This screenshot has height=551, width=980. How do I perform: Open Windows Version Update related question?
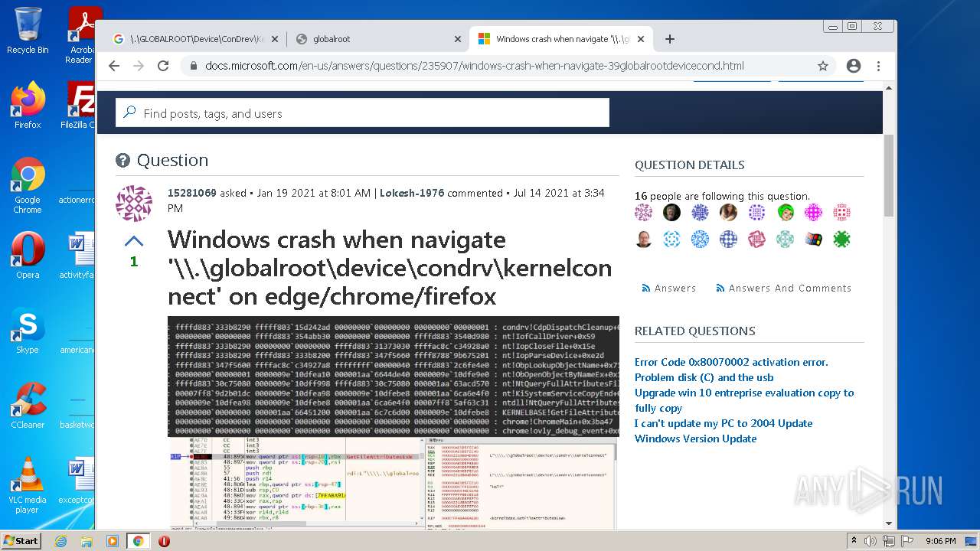point(695,439)
